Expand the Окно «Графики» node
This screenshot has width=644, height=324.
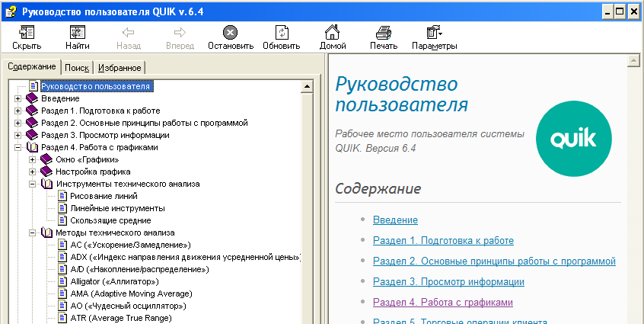tap(33, 159)
